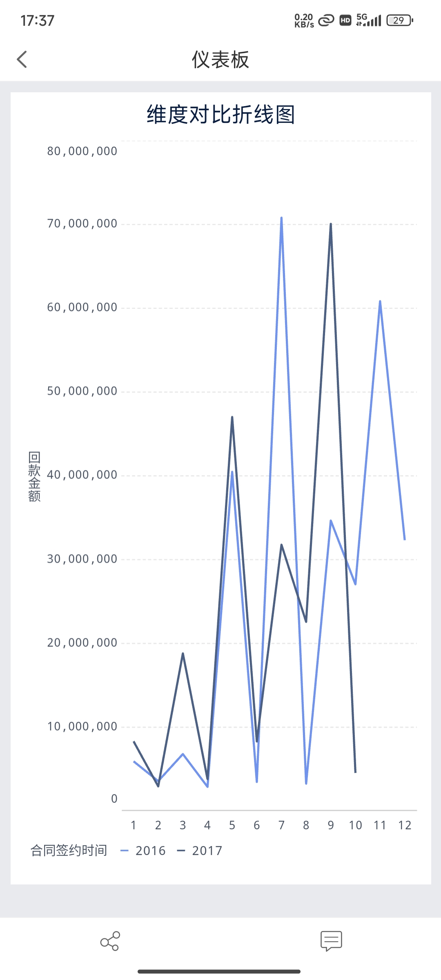Tap the 维度对比折线图 chart title
Screen dimensions: 441x980
(x=220, y=114)
